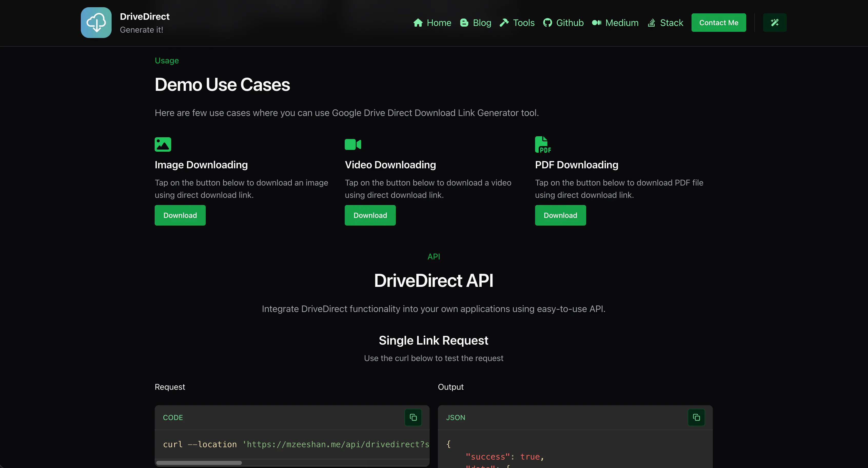
Task: Click the Generate it! tagline
Action: [x=142, y=30]
